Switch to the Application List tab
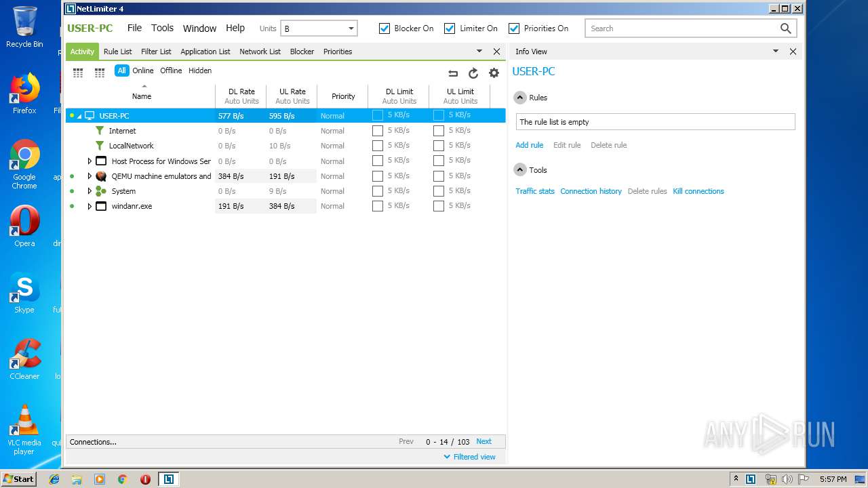 tap(205, 52)
